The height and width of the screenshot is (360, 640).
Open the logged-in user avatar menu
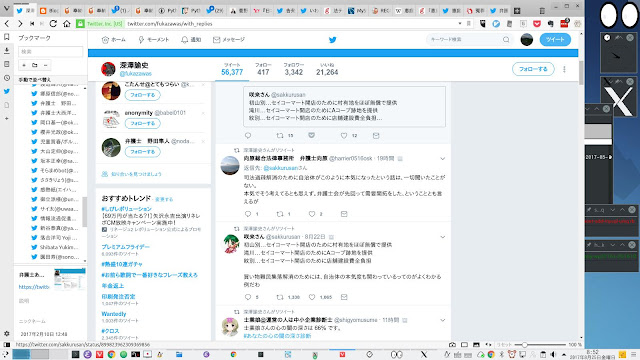[527, 40]
